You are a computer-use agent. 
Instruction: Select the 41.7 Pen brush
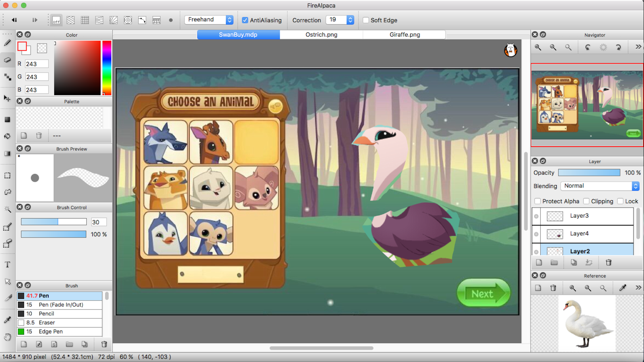(60, 296)
